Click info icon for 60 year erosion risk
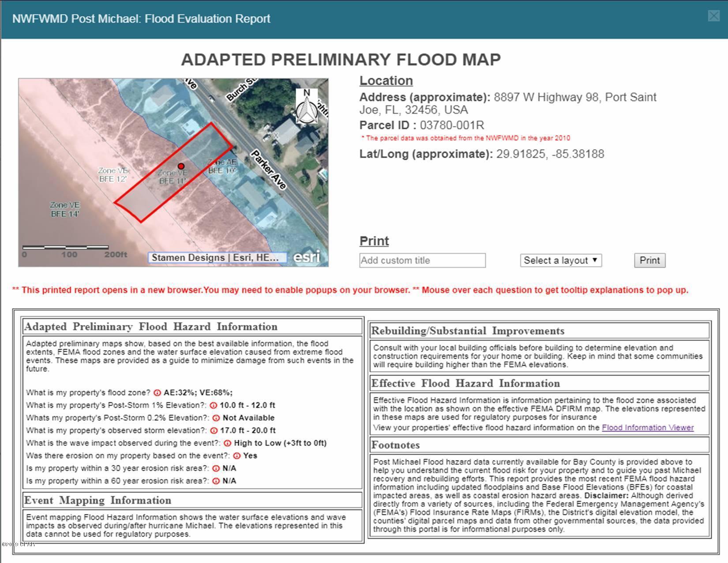This screenshot has height=563, width=728. point(216,481)
